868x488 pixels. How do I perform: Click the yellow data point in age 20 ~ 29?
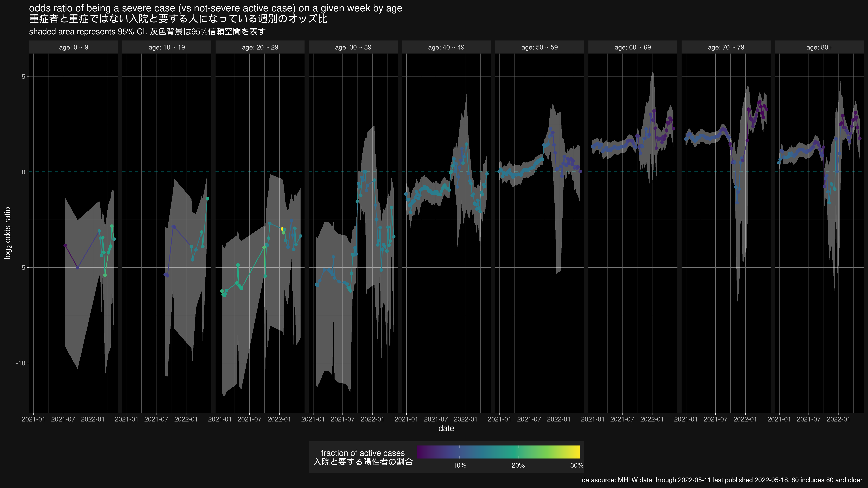tap(282, 229)
